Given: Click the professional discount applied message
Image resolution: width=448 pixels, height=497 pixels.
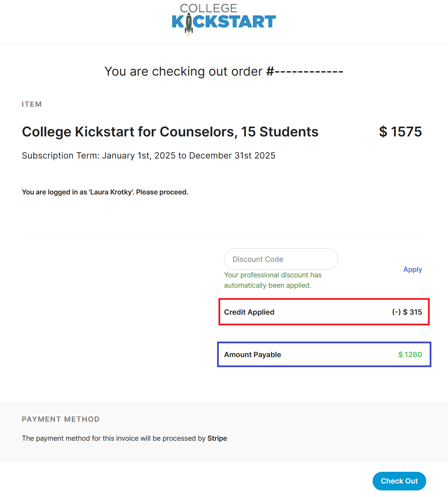Looking at the screenshot, I should click(273, 280).
